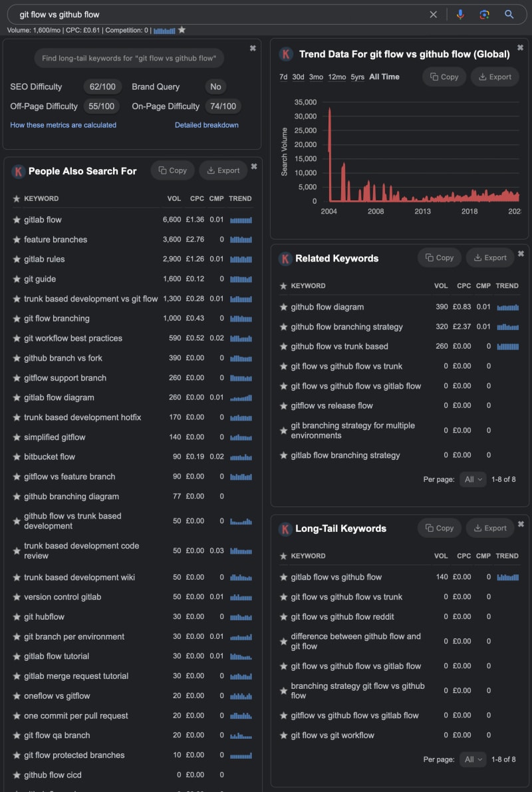Select the 3mo trend range

pos(316,77)
